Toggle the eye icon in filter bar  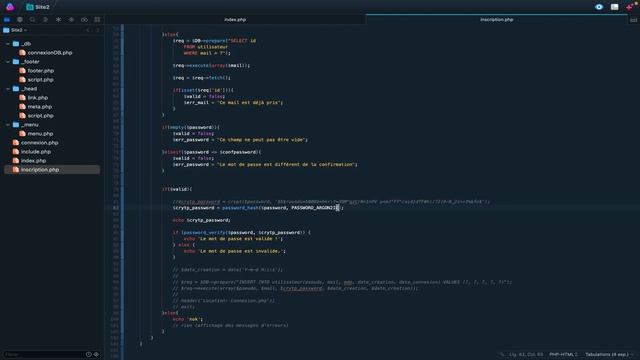(96, 354)
